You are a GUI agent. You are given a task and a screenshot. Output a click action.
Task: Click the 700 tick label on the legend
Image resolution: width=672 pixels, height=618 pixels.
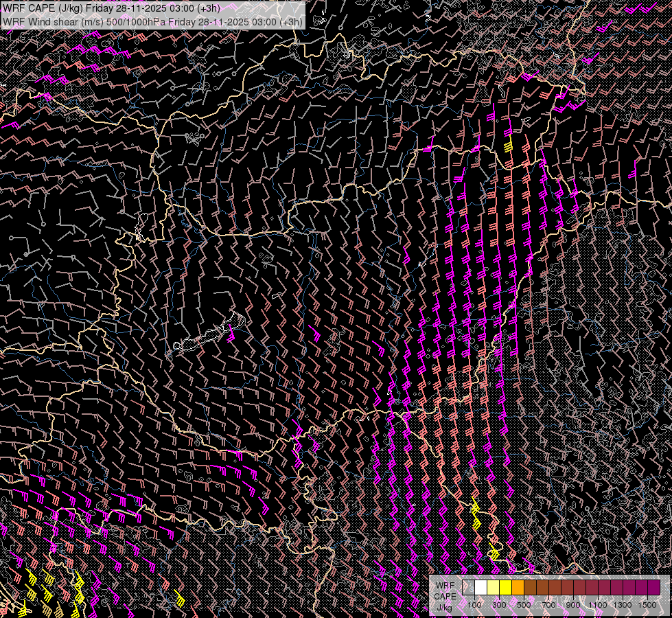tap(548, 605)
